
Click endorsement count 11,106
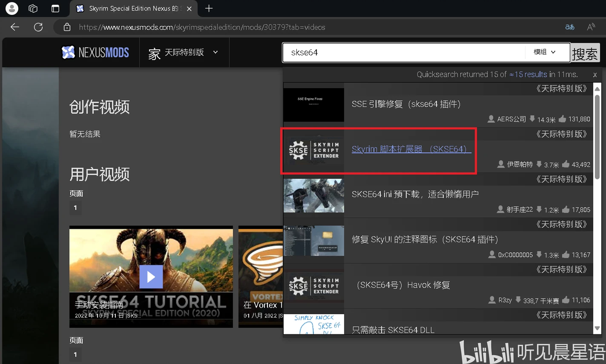coord(581,300)
